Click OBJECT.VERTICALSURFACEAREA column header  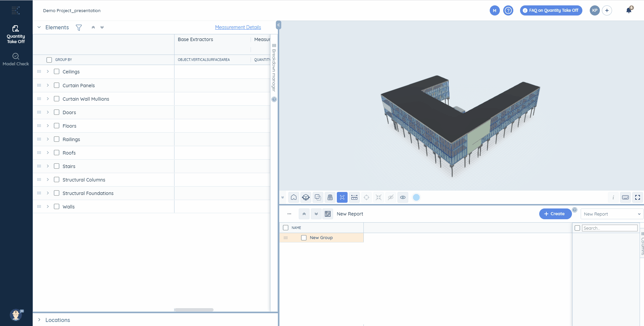tap(204, 60)
